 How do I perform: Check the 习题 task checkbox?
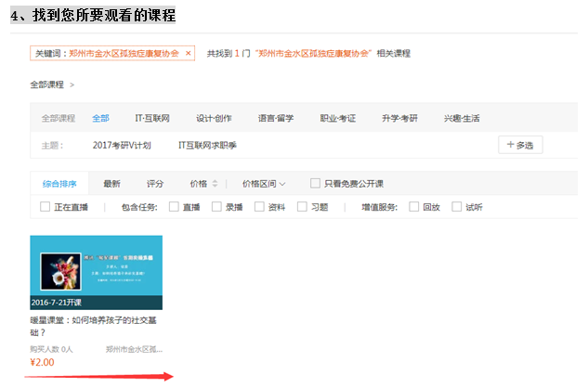tap(302, 207)
